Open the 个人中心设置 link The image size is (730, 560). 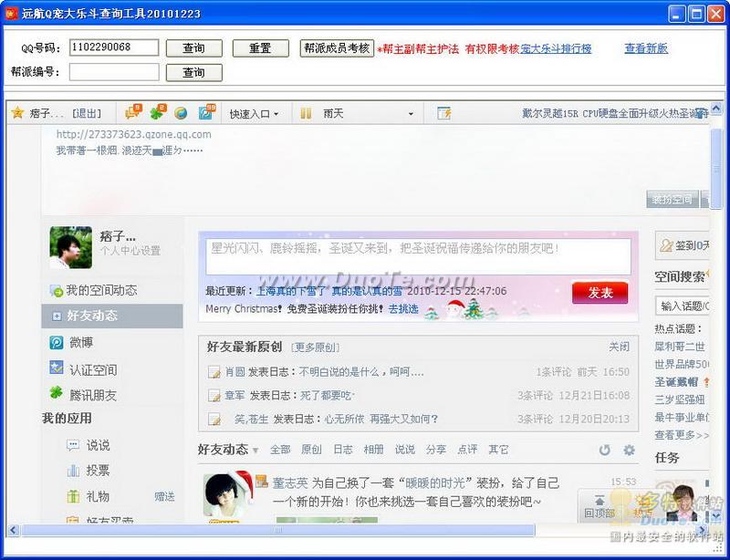130,251
